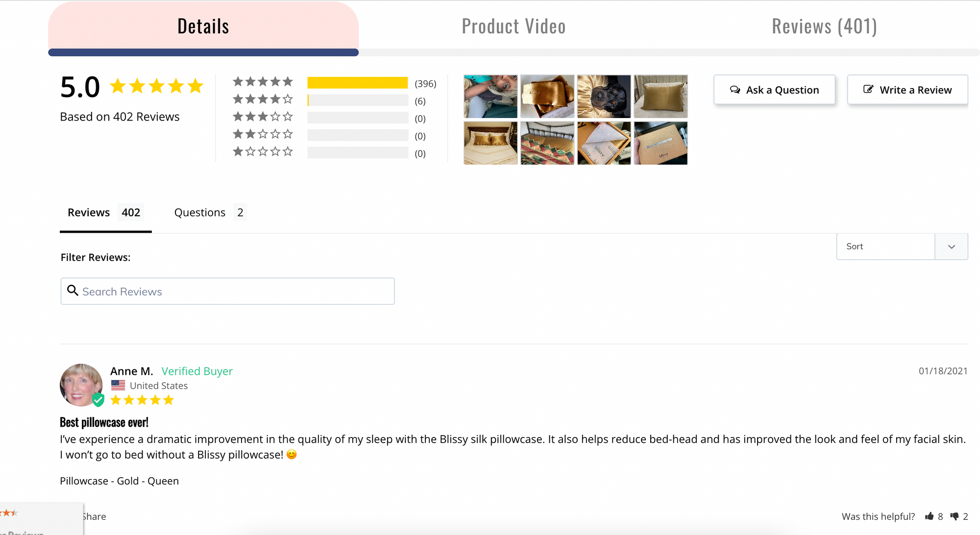Image resolution: width=980 pixels, height=535 pixels.
Task: Expand the Reviews tab section
Action: tap(825, 25)
